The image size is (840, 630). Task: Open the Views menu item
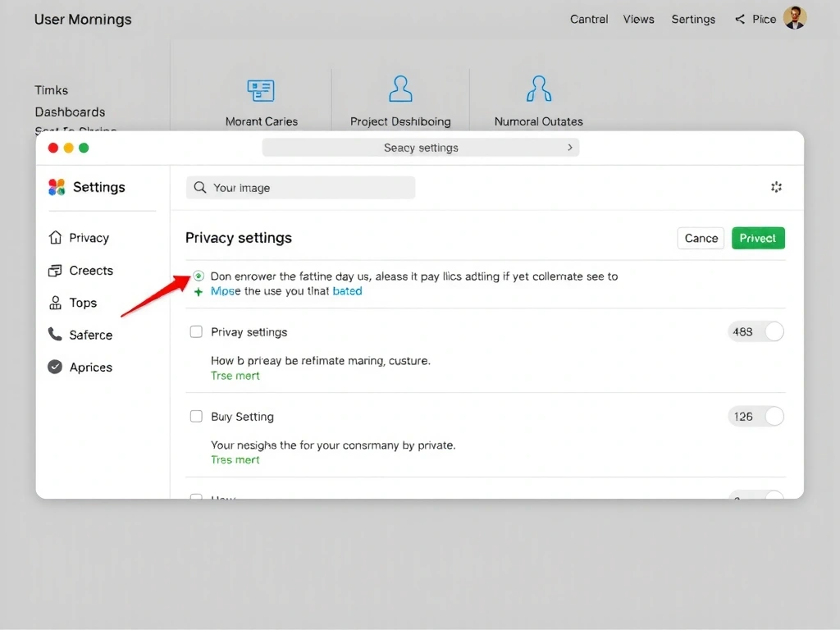pos(638,19)
